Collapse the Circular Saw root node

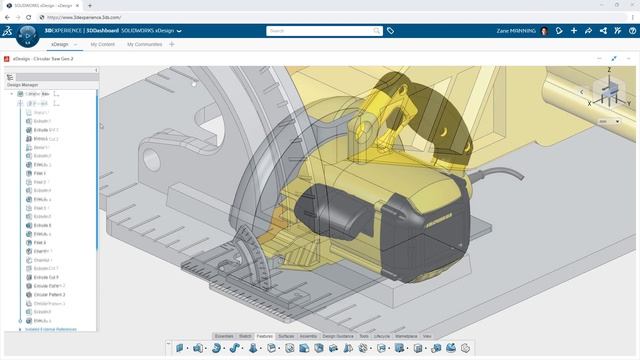[x=11, y=94]
